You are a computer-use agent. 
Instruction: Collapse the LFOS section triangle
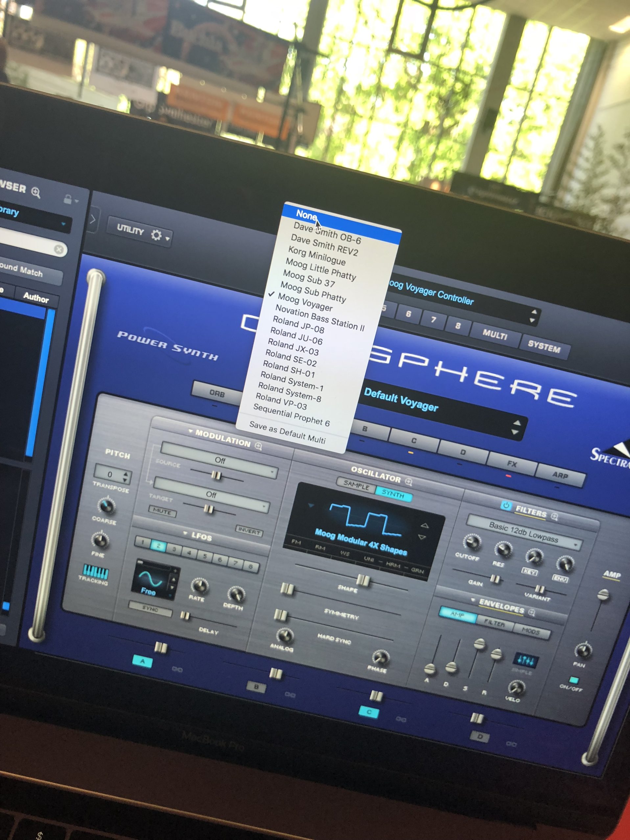pos(185,533)
